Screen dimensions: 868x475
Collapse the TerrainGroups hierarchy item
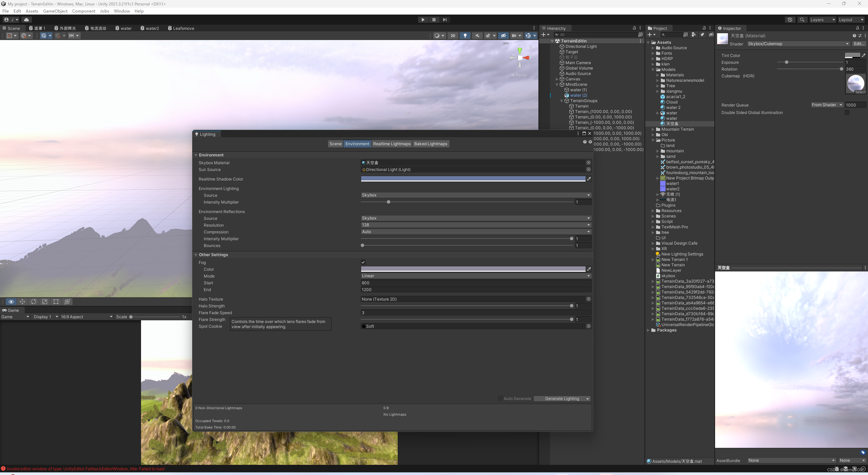562,101
